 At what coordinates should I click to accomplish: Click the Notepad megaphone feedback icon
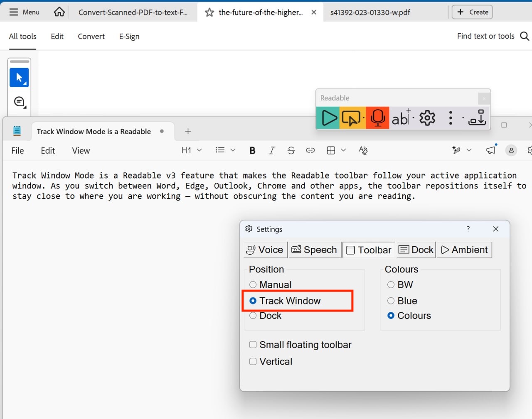click(491, 150)
